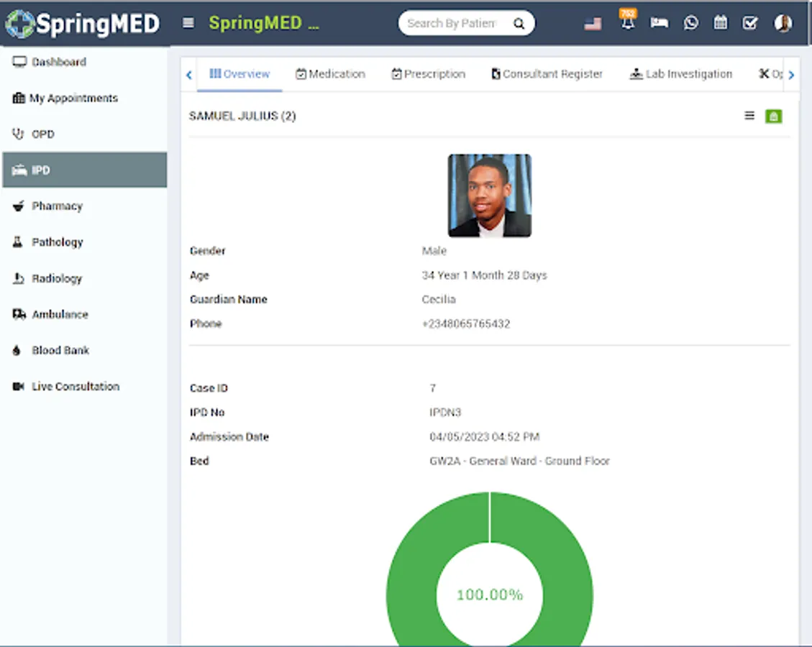
Task: Click the Case ID value 7
Action: point(433,388)
